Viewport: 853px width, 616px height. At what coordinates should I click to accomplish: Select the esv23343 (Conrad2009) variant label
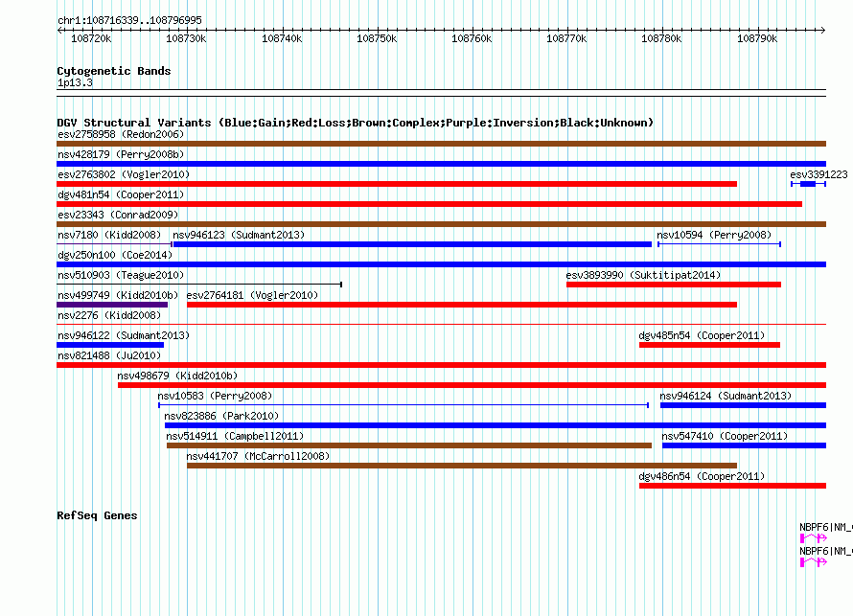(118, 215)
